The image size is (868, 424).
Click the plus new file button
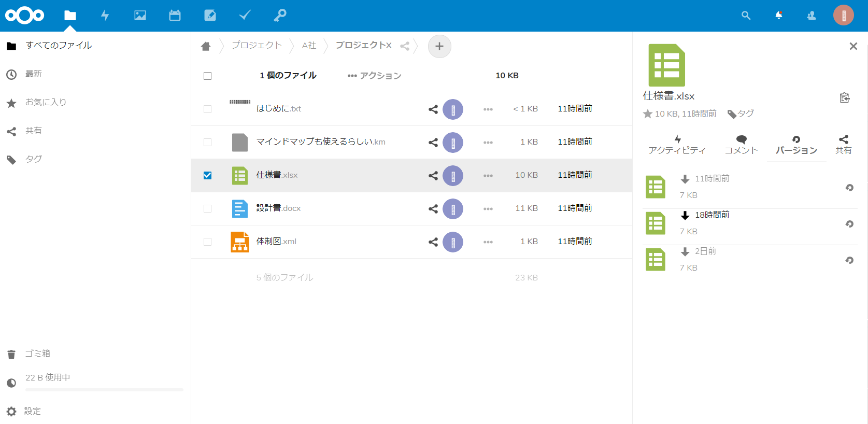tap(439, 46)
